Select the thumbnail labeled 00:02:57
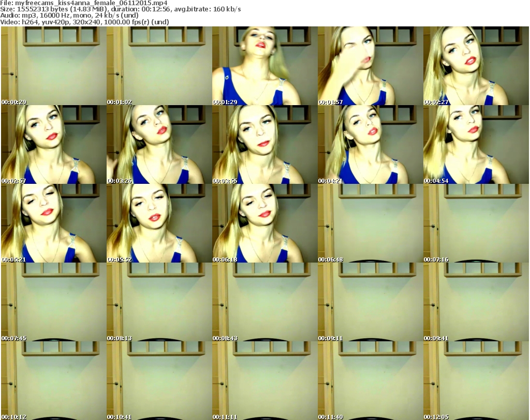The width and height of the screenshot is (530, 420). (53, 144)
